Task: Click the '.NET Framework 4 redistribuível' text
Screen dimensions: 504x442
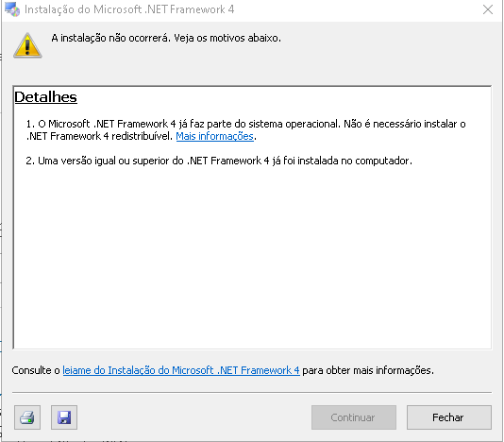Action: [100, 136]
